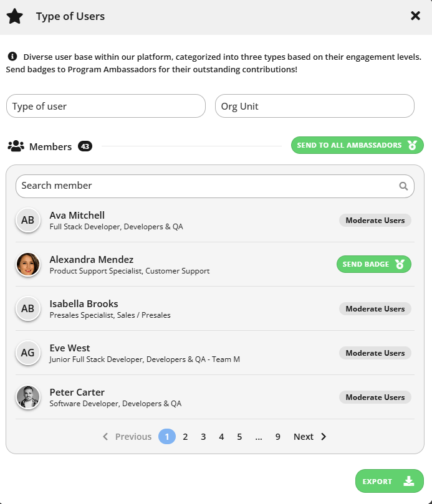This screenshot has width=432, height=504.
Task: Focus the Search member field
Action: pyautogui.click(x=215, y=186)
